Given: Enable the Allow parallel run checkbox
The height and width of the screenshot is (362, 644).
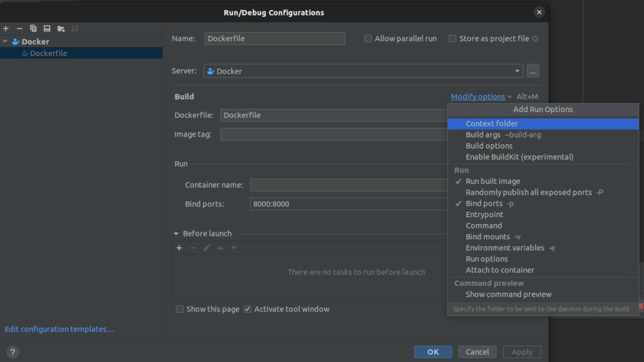Looking at the screenshot, I should (x=368, y=38).
